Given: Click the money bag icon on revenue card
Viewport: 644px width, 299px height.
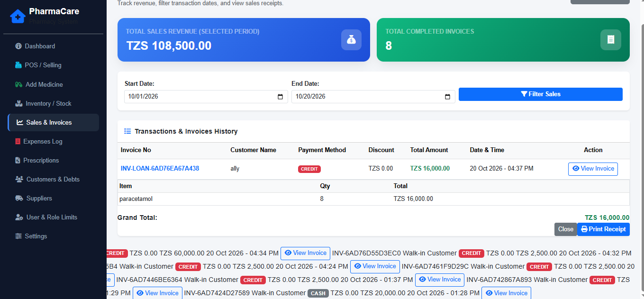Looking at the screenshot, I should (351, 40).
